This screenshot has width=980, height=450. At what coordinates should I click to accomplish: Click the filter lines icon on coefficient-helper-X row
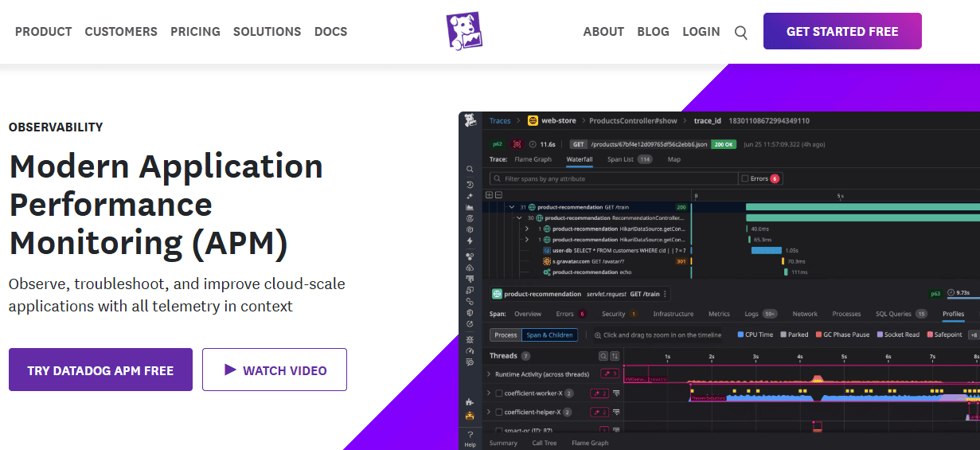click(616, 413)
